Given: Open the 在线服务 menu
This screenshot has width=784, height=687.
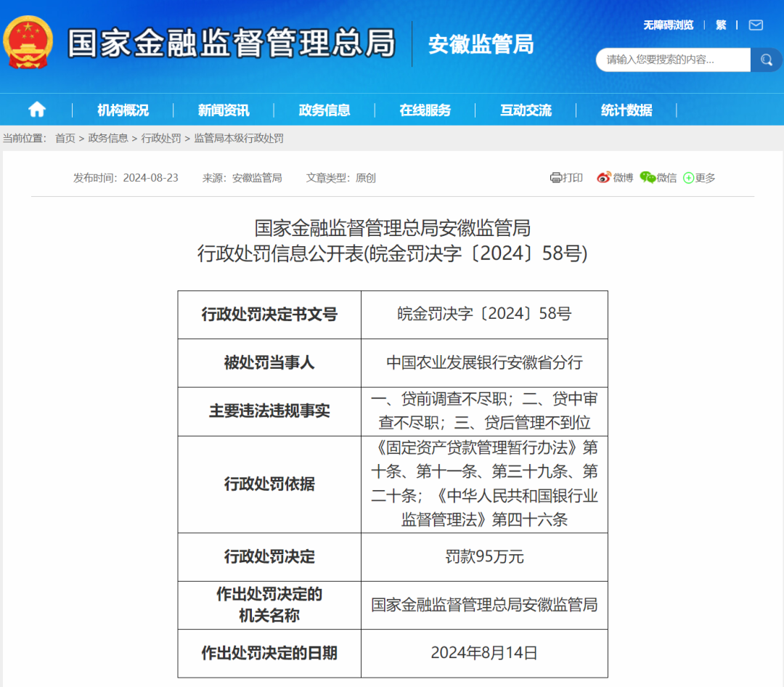Looking at the screenshot, I should pos(425,110).
